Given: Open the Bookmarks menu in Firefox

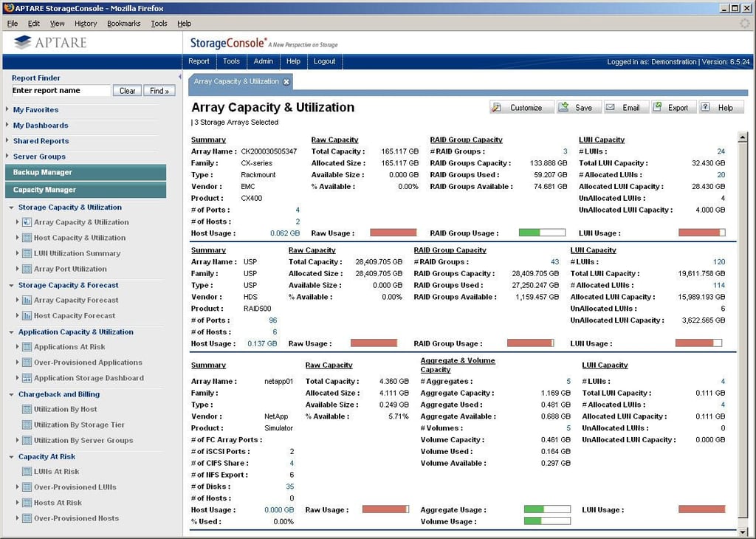Looking at the screenshot, I should [x=123, y=23].
